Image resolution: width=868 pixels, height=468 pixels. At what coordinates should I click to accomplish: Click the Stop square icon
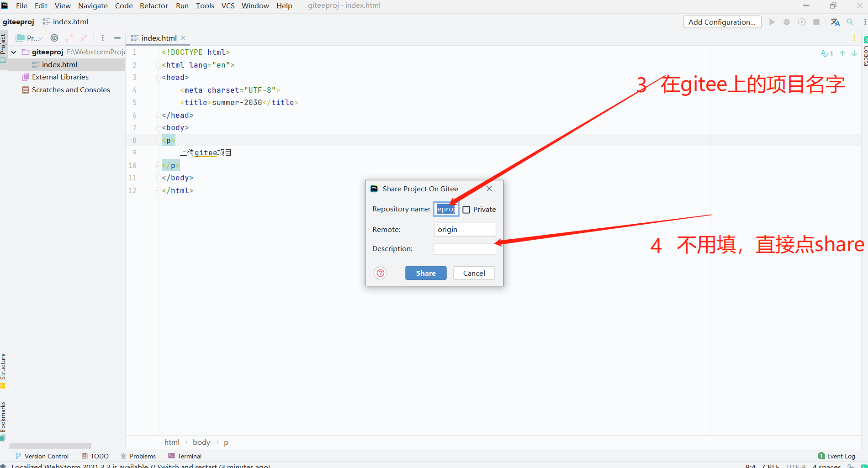tap(816, 22)
